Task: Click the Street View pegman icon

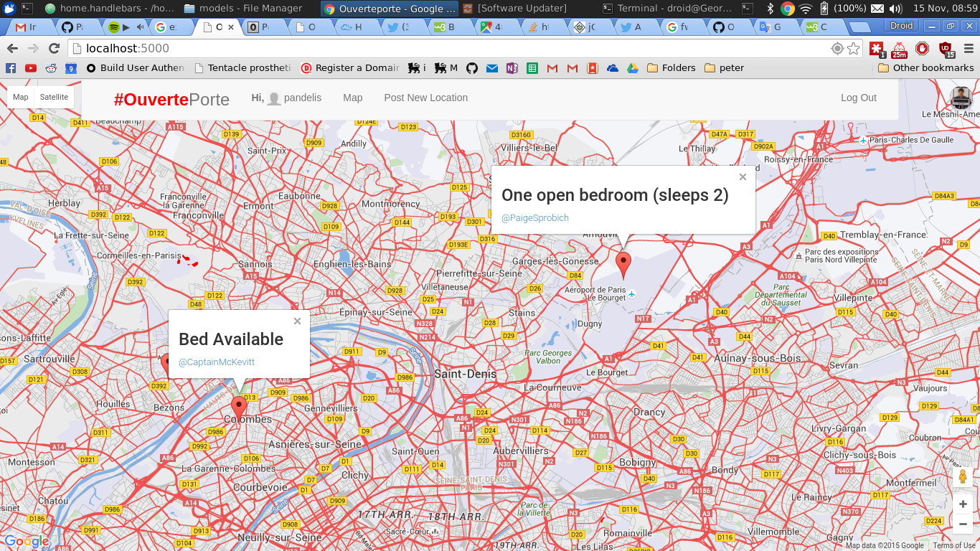Action: tap(963, 477)
